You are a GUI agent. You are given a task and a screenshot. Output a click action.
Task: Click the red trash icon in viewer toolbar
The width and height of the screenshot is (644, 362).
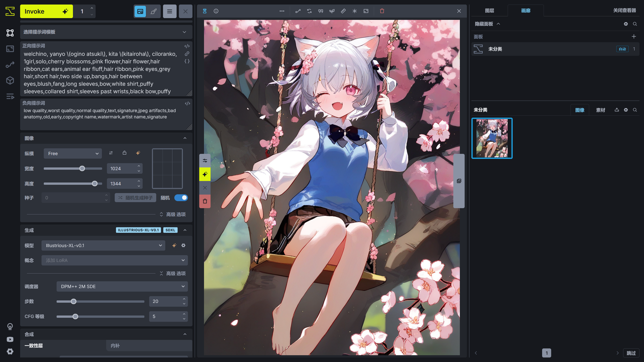point(382,11)
